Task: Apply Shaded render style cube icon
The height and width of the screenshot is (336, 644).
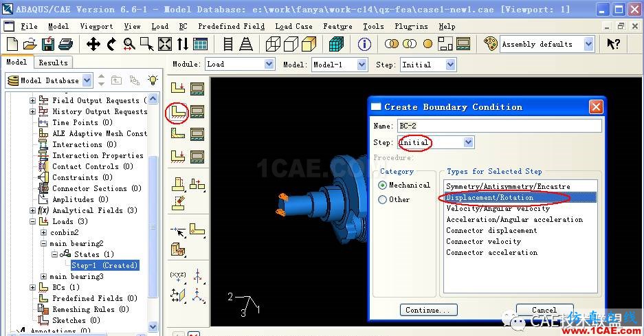Action: pos(309,44)
